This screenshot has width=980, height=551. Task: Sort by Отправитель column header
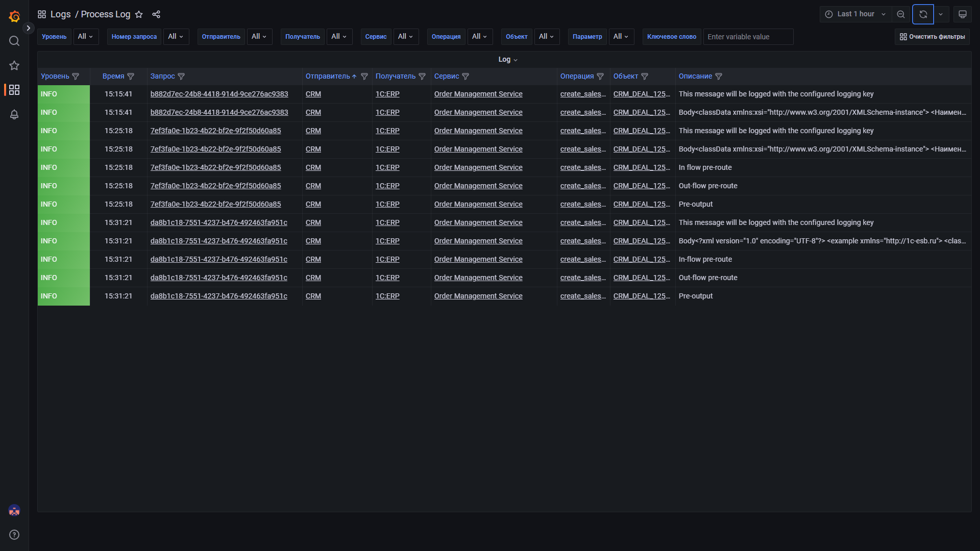tap(328, 77)
